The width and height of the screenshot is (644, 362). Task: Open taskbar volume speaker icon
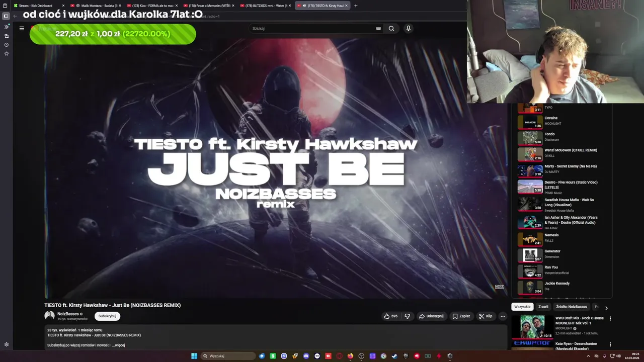619,356
